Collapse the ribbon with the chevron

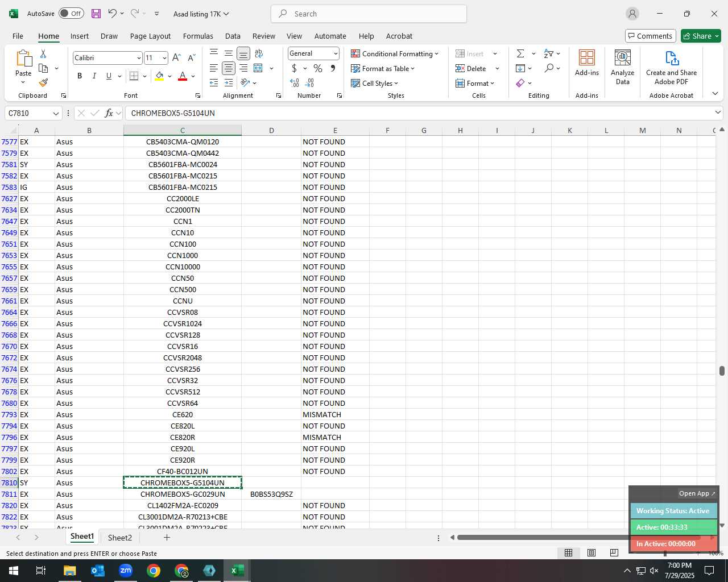pyautogui.click(x=715, y=94)
